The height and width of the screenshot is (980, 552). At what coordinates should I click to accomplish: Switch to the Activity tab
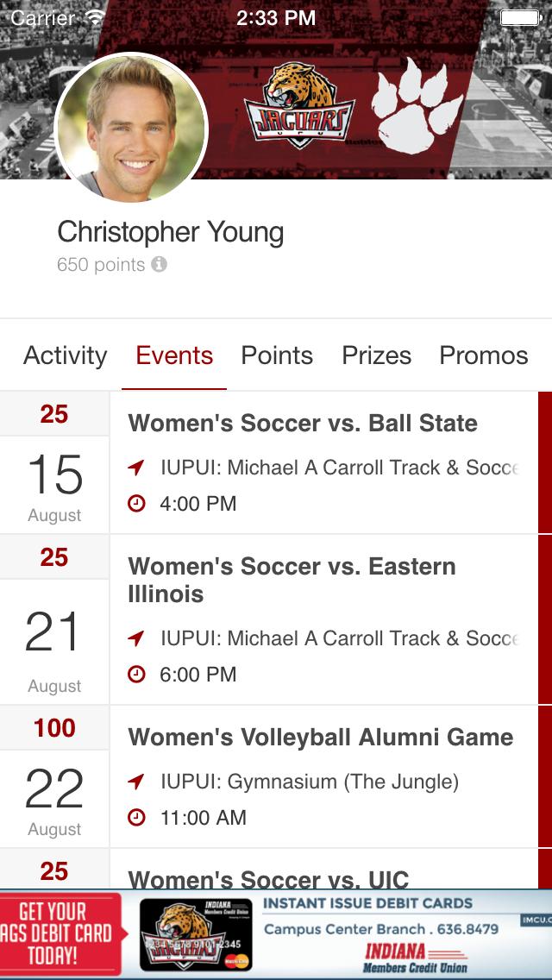(66, 355)
